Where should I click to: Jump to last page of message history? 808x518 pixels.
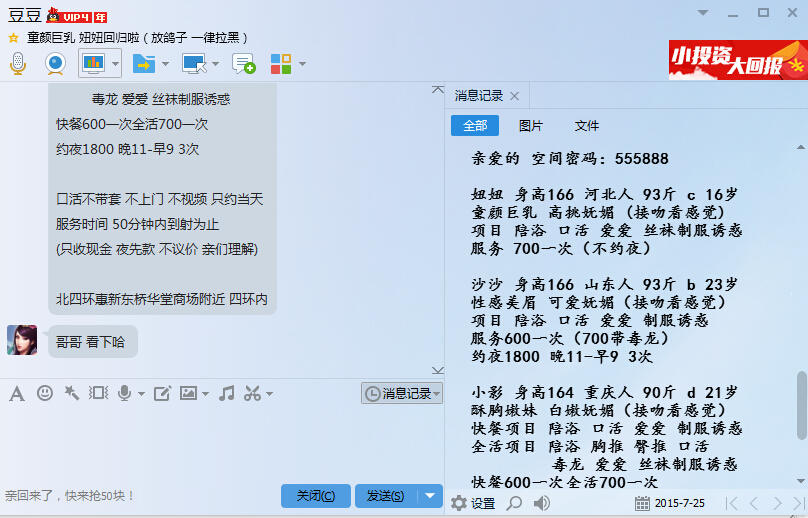point(799,503)
